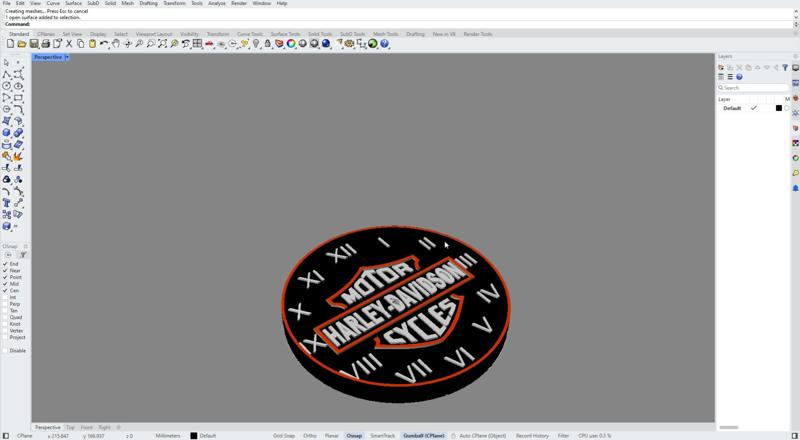Screen dimensions: 800x440
Task: Select the Polyline tool in left sidebar
Action: pos(6,75)
